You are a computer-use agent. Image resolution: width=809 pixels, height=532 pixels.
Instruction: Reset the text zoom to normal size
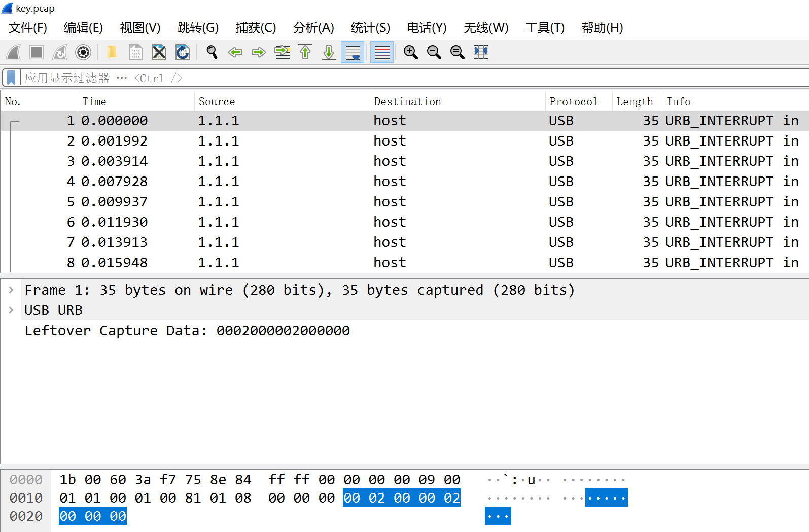[458, 52]
